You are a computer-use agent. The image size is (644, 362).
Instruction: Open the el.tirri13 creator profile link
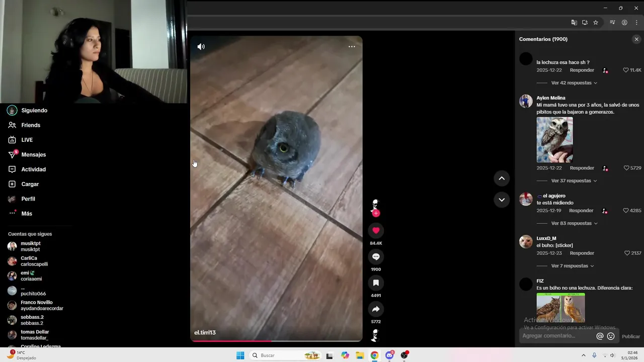(205, 333)
